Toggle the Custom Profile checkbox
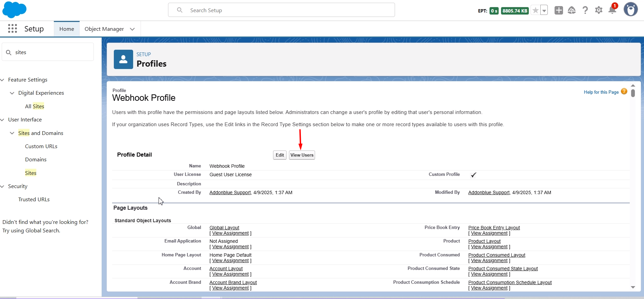The width and height of the screenshot is (644, 299). [473, 175]
